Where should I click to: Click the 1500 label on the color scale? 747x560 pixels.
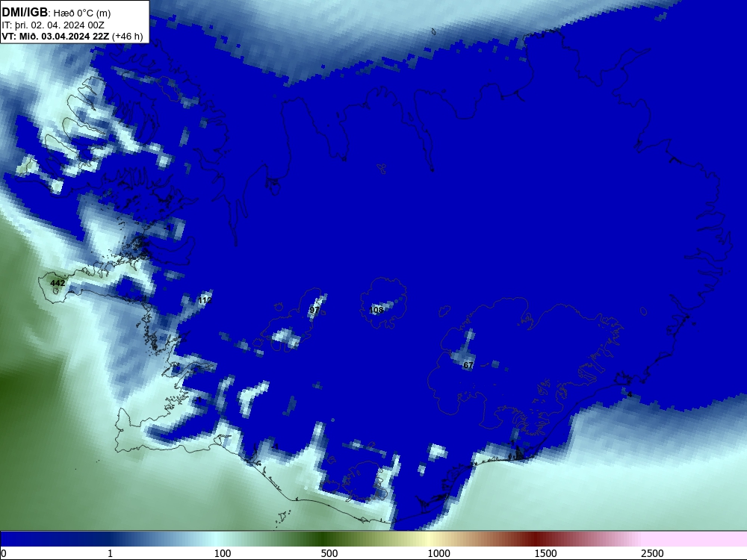click(x=545, y=553)
